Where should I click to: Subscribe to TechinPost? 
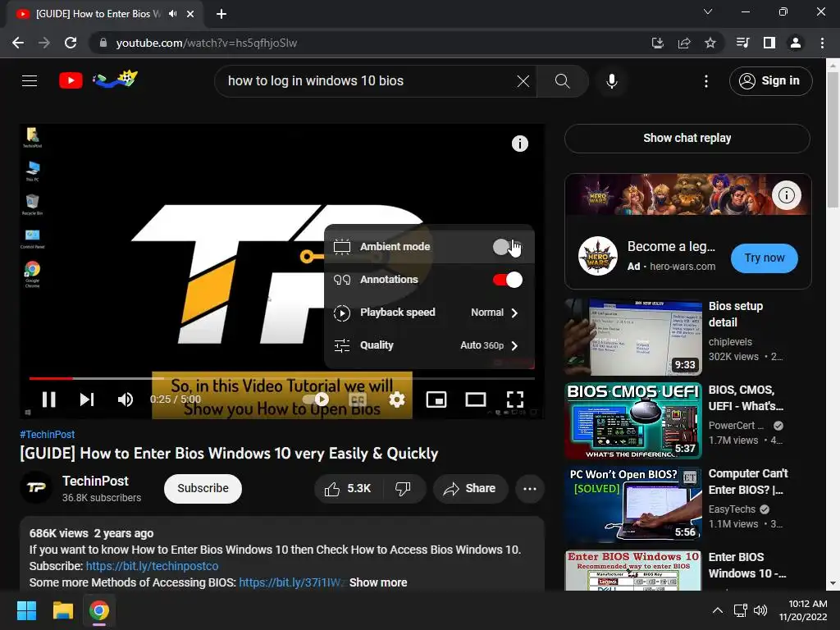(203, 489)
